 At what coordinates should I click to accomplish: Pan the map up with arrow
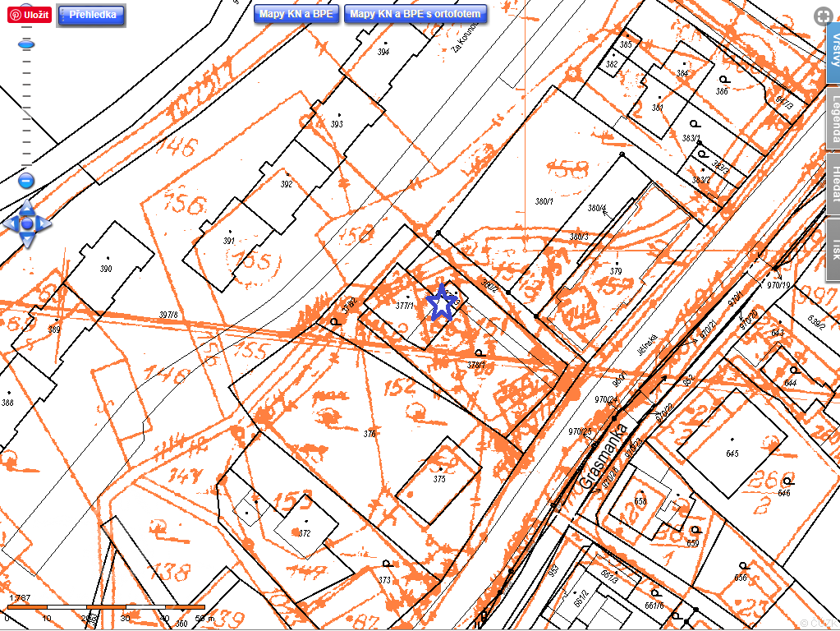click(27, 205)
